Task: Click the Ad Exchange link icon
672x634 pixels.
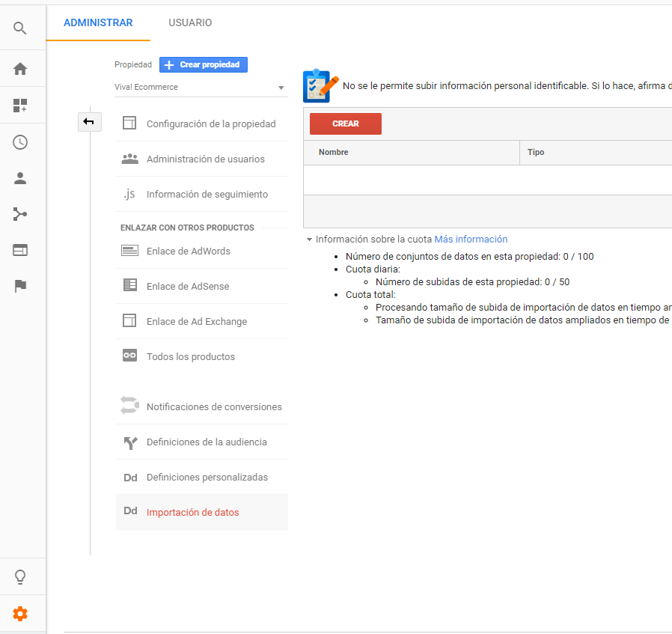Action: click(129, 320)
